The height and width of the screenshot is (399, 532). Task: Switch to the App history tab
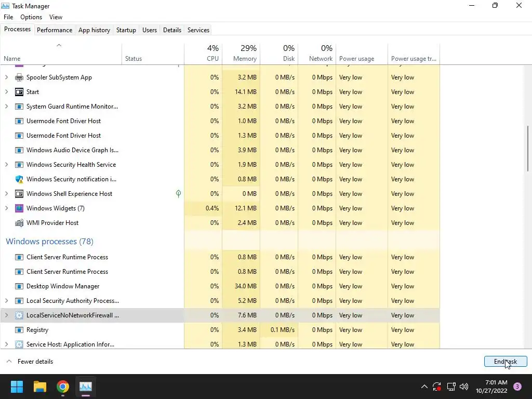[x=95, y=30]
